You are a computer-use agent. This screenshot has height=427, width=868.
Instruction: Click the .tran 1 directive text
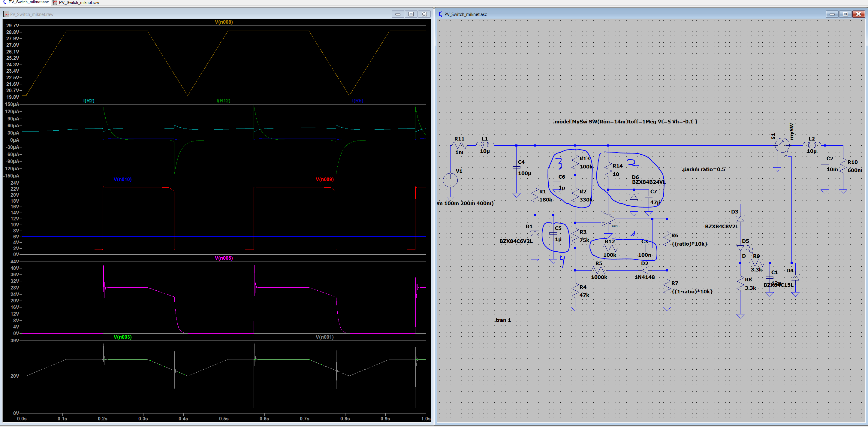coord(502,320)
